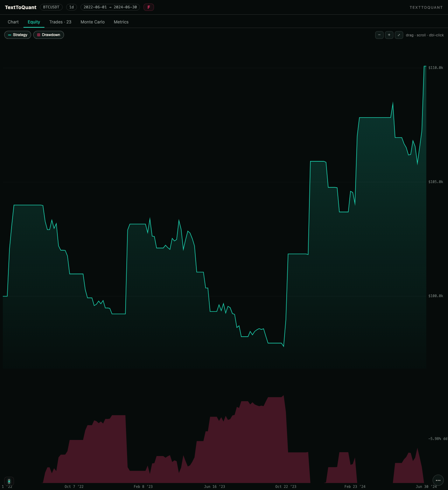The image size is (448, 490).
Task: Click the red F grade badge
Action: point(149,7)
